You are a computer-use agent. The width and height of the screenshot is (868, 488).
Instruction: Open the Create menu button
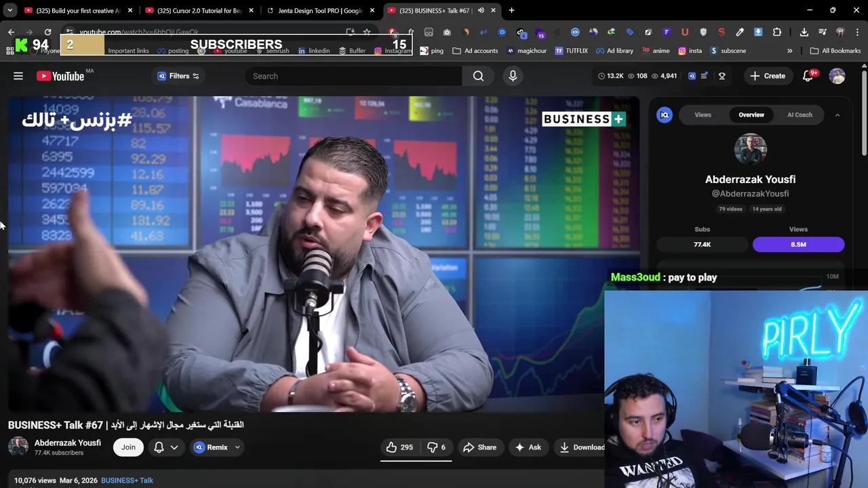(x=768, y=76)
